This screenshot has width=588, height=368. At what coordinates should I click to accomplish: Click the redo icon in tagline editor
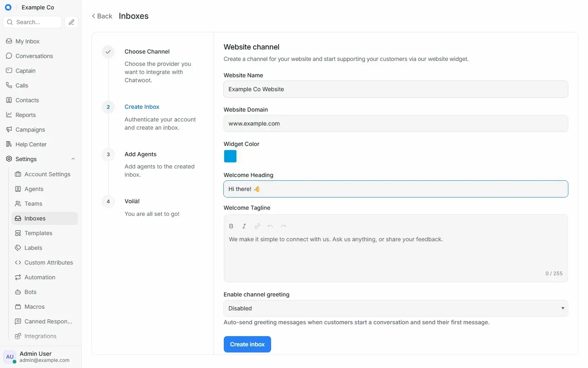283,226
